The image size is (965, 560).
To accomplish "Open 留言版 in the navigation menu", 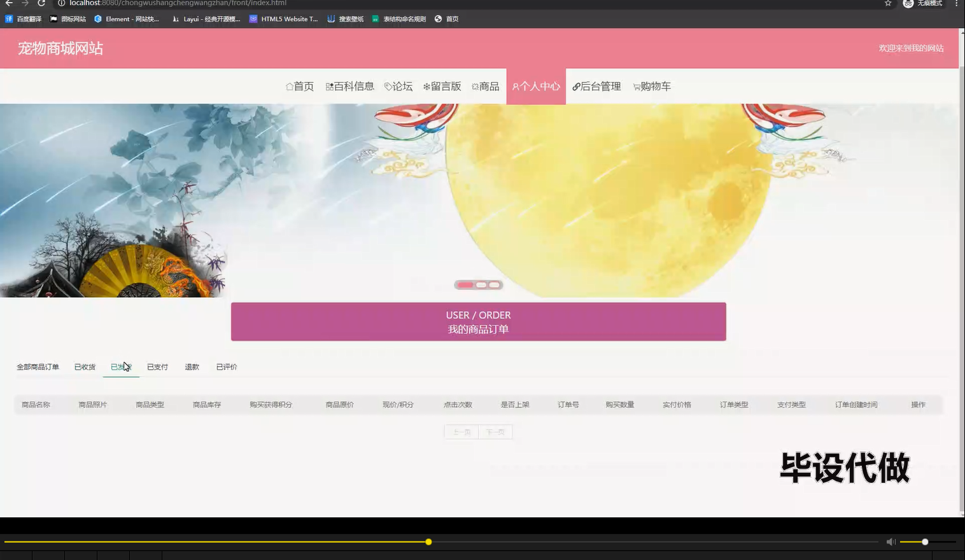I will [x=442, y=87].
